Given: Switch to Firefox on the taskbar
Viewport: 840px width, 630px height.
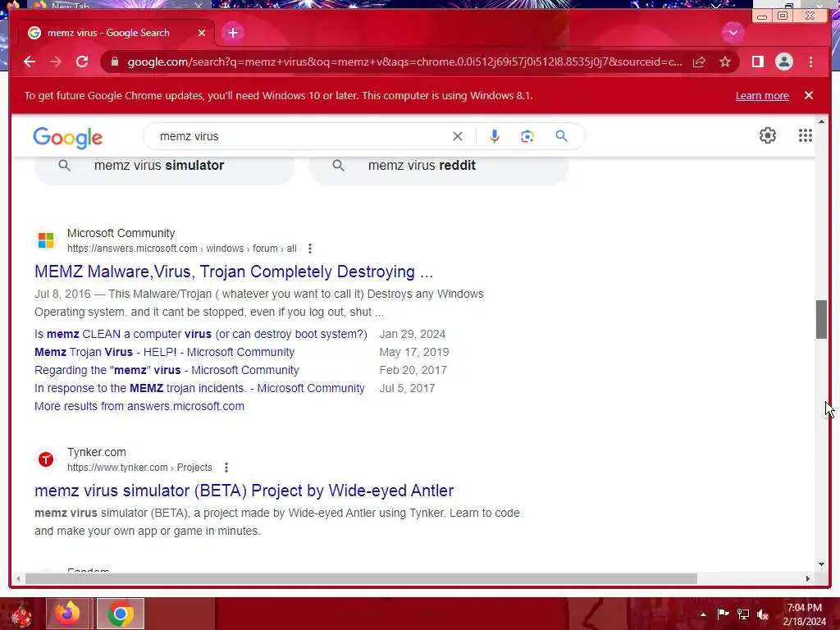Looking at the screenshot, I should pos(67,614).
